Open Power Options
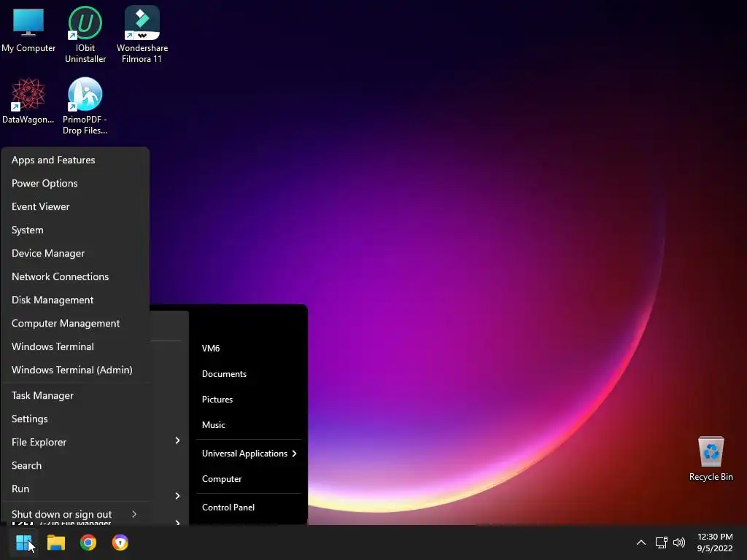This screenshot has width=747, height=560. pyautogui.click(x=75, y=183)
